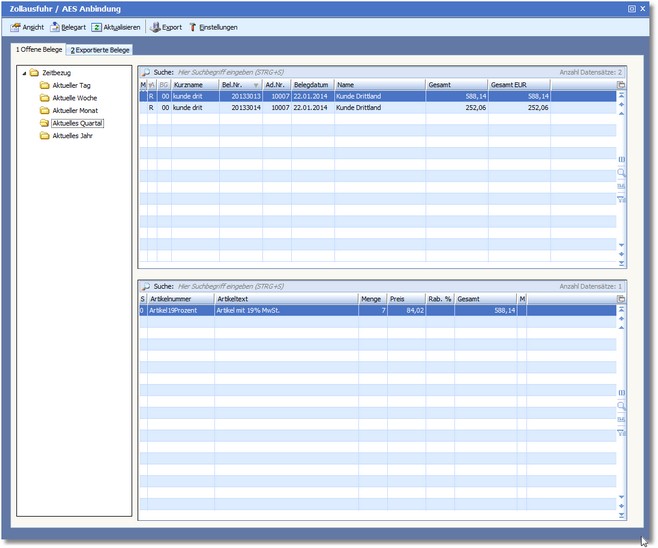This screenshot has height=548, width=658.
Task: Select the Offene Belege tab
Action: click(37, 49)
